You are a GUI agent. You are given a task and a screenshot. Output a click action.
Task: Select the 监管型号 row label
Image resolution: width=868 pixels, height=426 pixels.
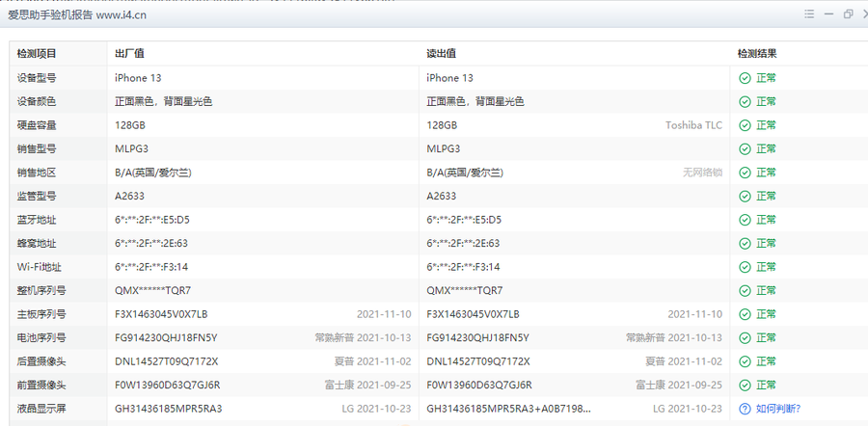[37, 196]
